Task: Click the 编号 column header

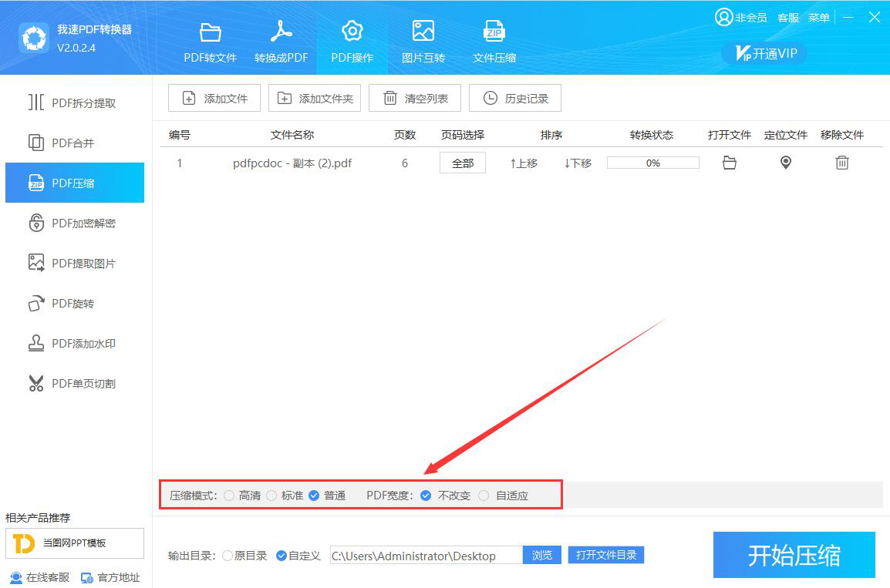Action: (x=180, y=135)
